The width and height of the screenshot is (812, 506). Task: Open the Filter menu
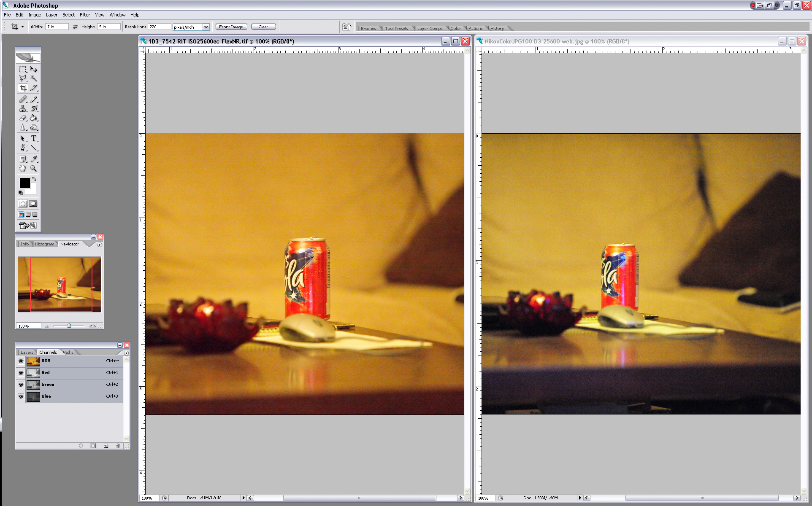click(x=85, y=15)
